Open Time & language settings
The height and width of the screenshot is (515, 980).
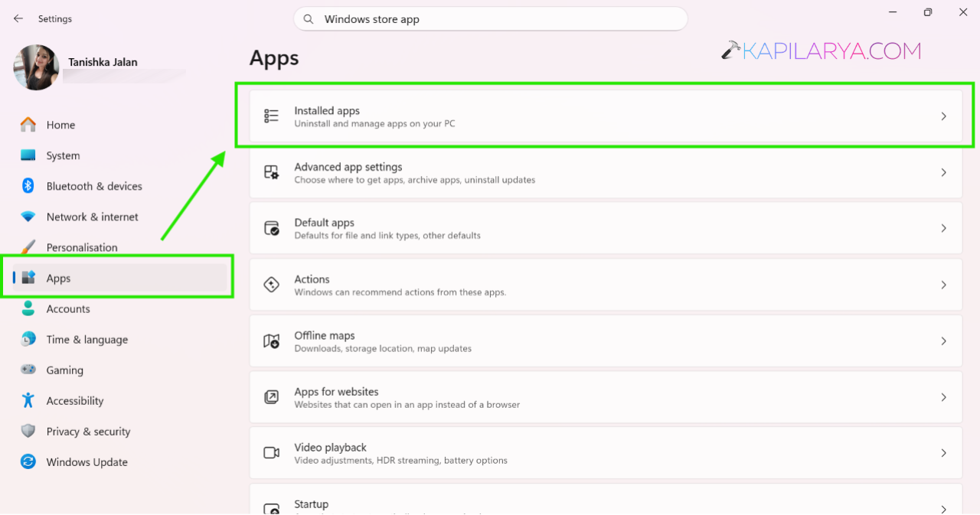point(121,339)
